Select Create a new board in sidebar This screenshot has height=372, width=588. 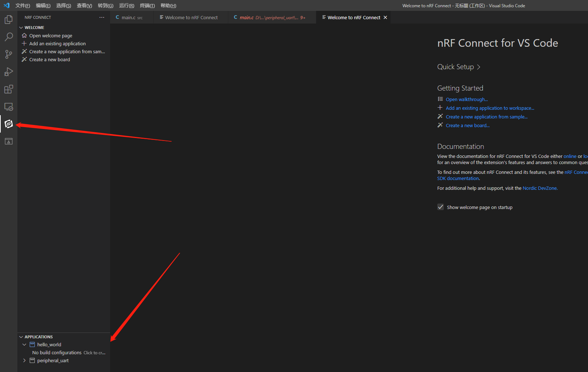(x=64, y=59)
